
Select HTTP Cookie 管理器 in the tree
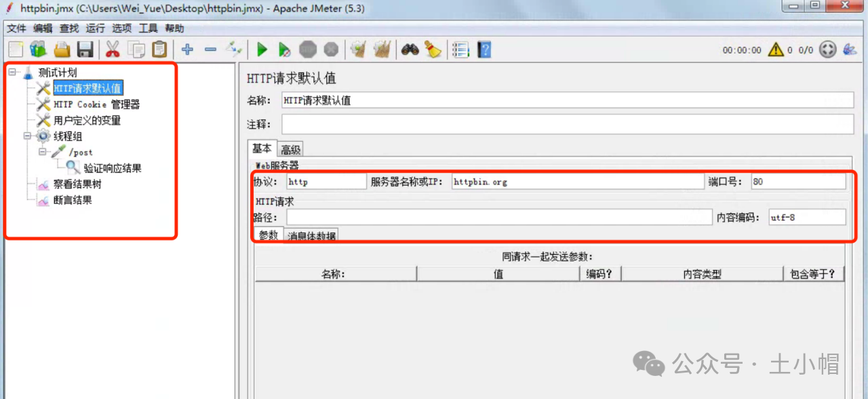point(97,104)
